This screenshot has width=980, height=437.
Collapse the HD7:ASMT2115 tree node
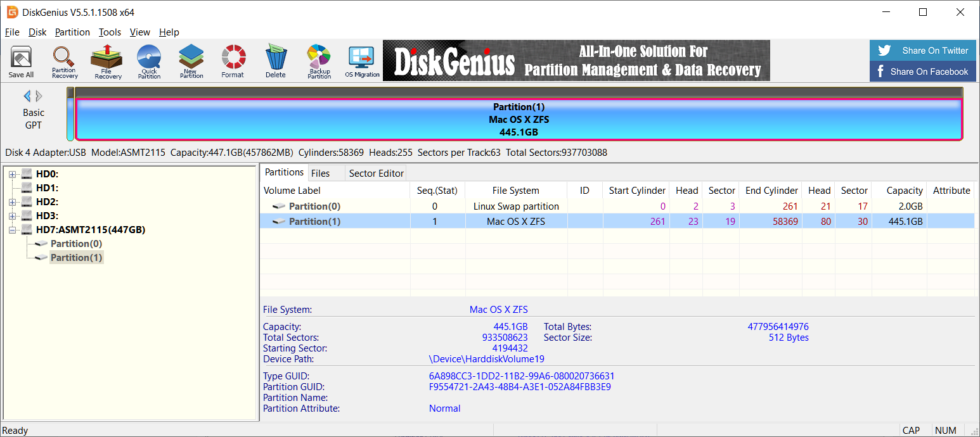13,230
